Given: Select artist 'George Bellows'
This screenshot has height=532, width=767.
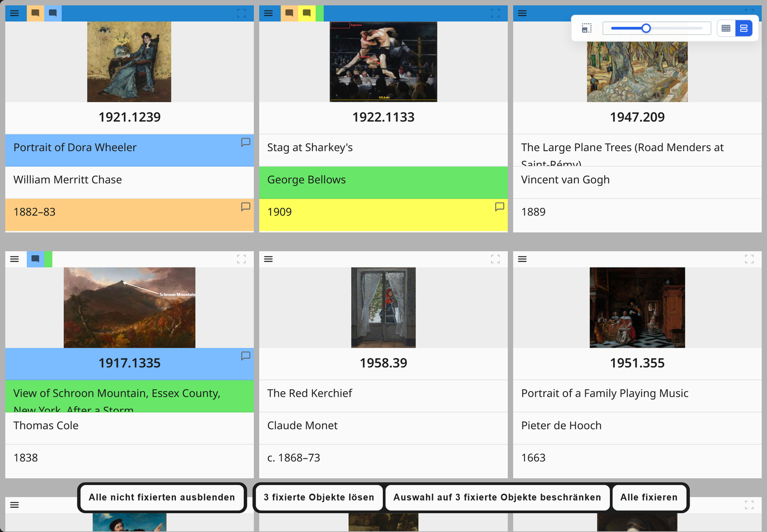Looking at the screenshot, I should coord(307,180).
